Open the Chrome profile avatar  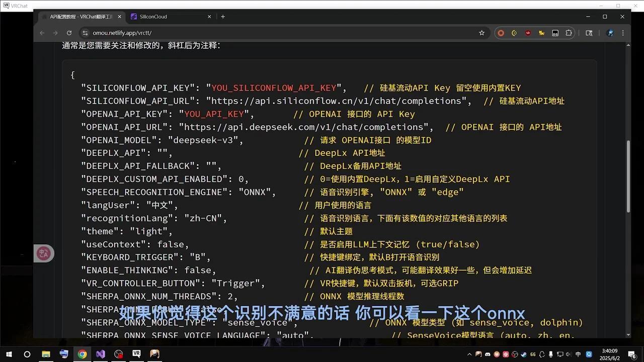point(610,33)
